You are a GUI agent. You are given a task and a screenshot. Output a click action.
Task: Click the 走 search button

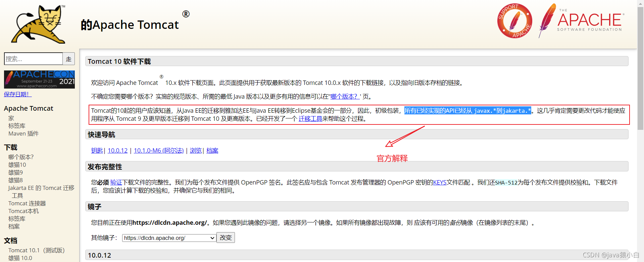click(x=69, y=59)
